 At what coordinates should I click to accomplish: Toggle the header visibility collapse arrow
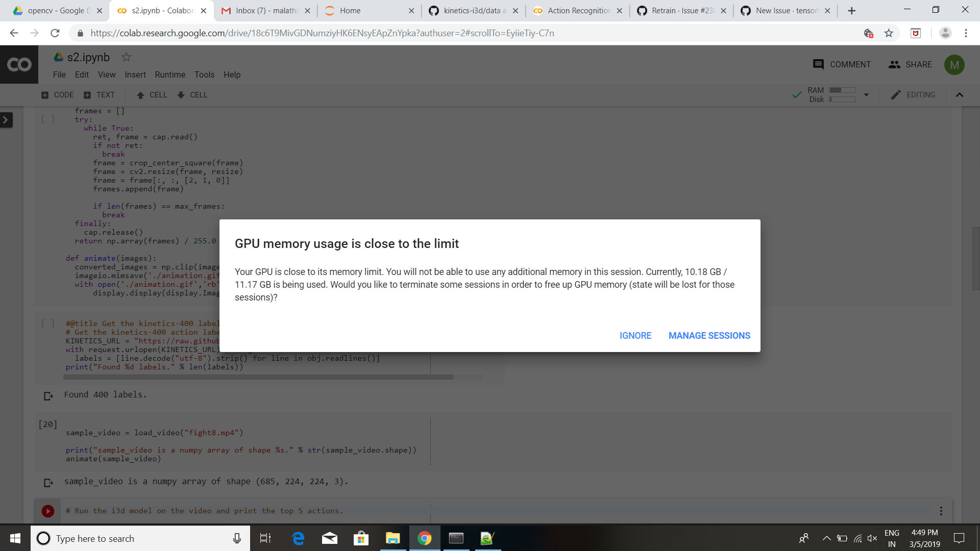click(959, 95)
